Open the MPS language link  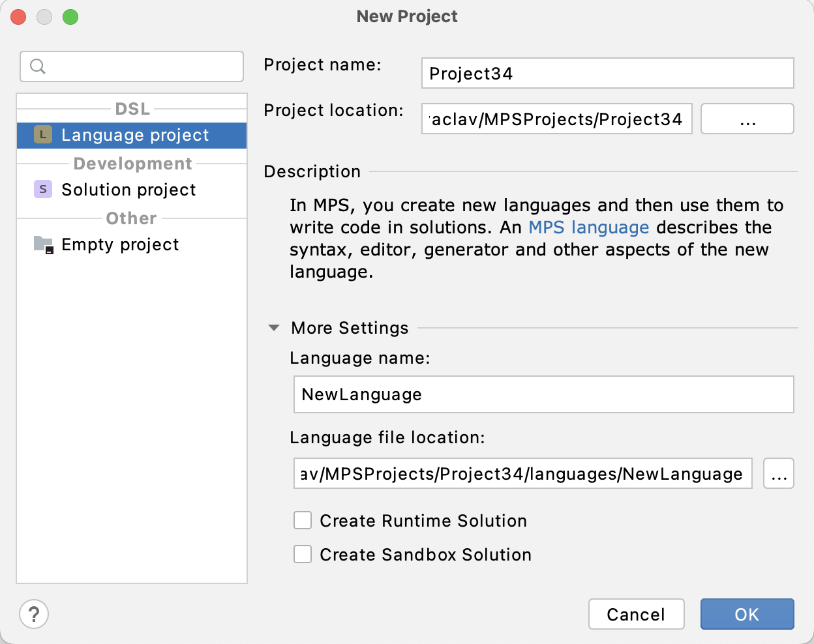(x=588, y=227)
